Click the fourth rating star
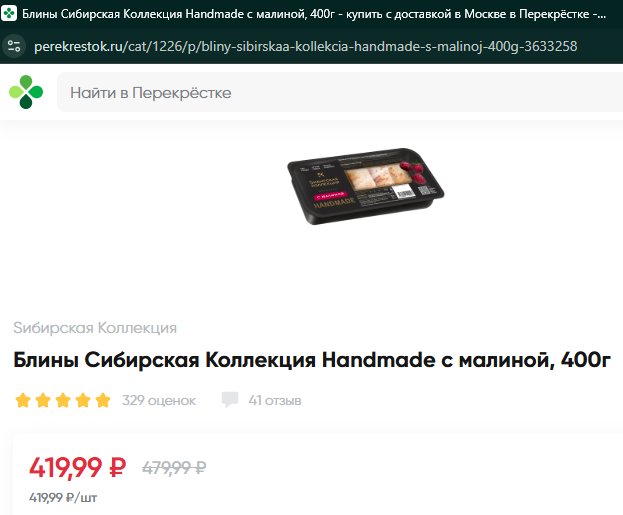623x515 pixels. coord(83,400)
